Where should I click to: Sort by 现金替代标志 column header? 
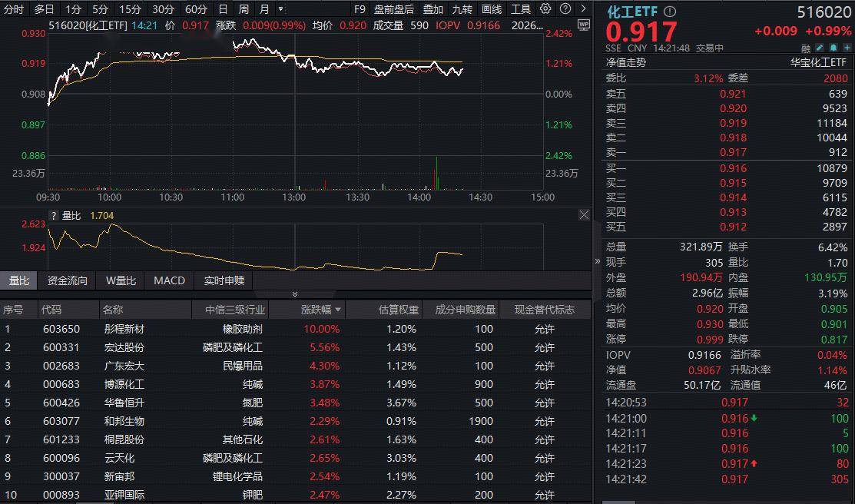pos(545,310)
